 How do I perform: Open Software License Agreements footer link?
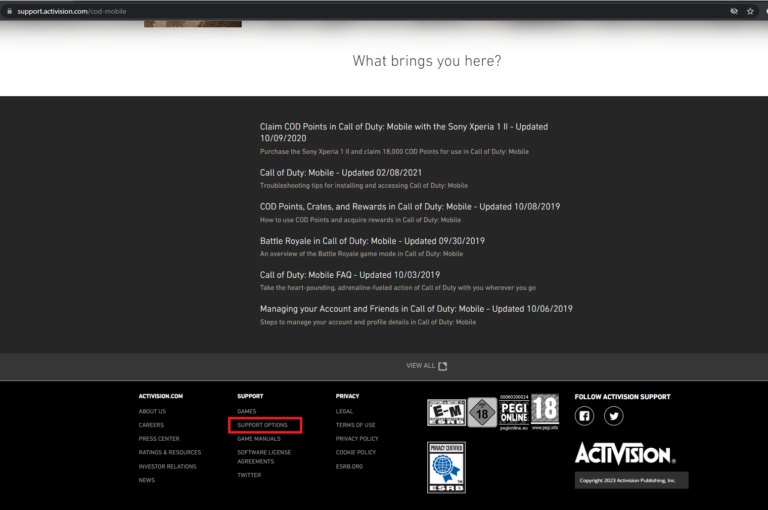pos(264,457)
